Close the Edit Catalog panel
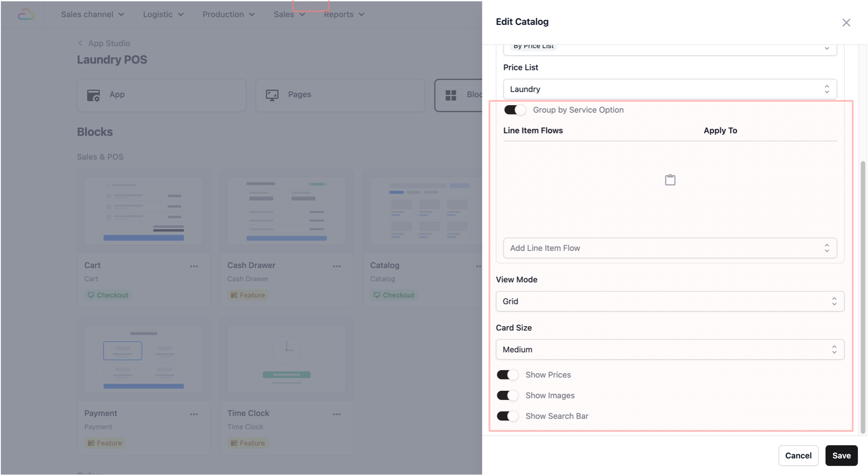The width and height of the screenshot is (868, 475). tap(846, 23)
